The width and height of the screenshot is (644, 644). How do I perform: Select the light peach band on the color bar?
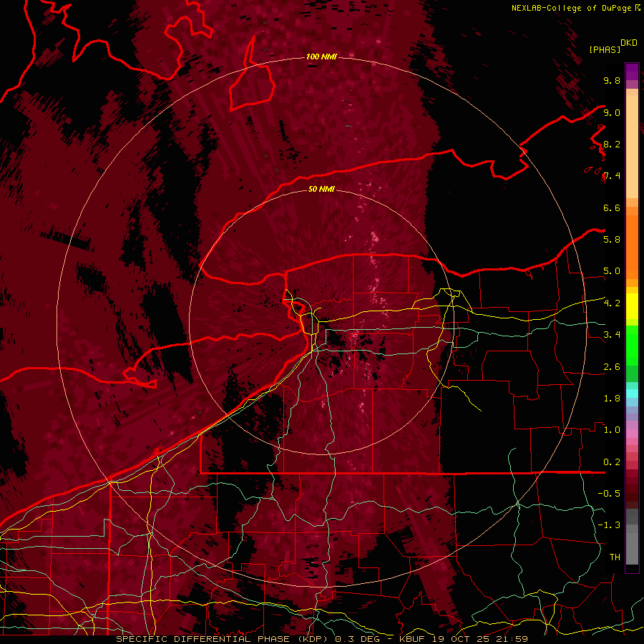point(632,147)
